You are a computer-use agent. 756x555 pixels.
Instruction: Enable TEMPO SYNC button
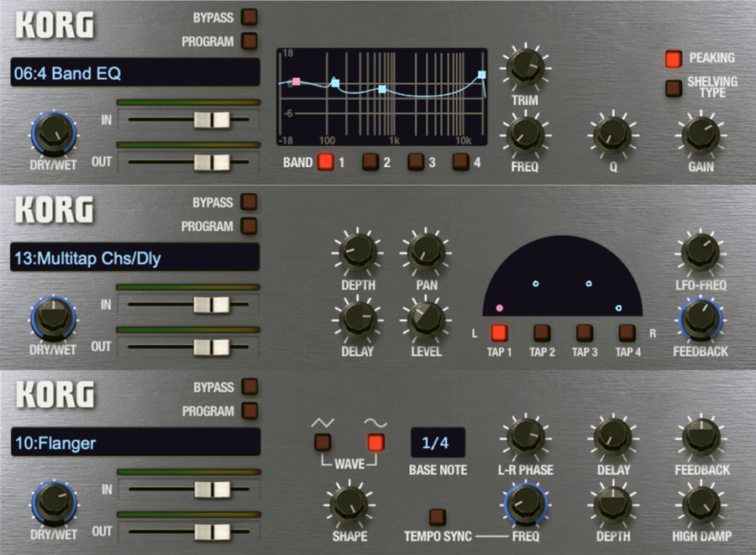click(x=437, y=516)
